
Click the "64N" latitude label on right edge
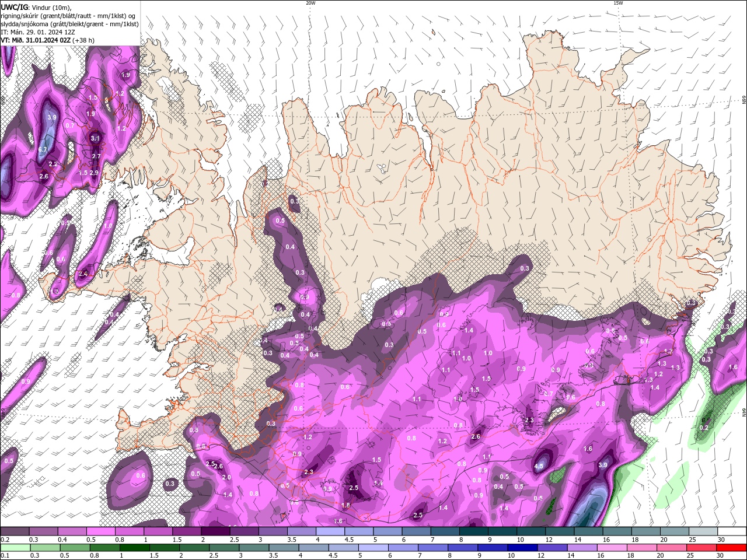coord(744,412)
